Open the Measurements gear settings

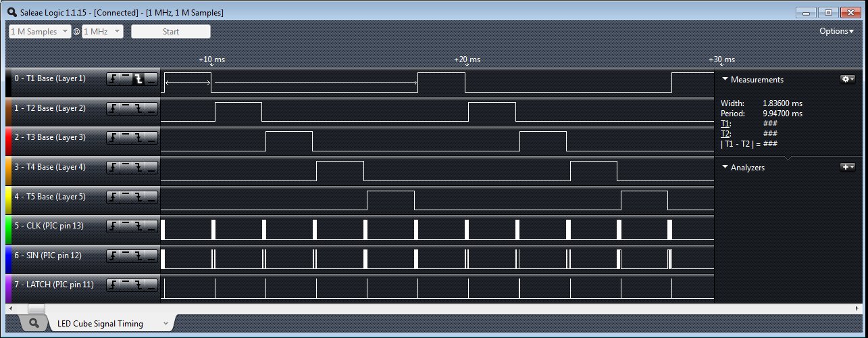(x=847, y=79)
